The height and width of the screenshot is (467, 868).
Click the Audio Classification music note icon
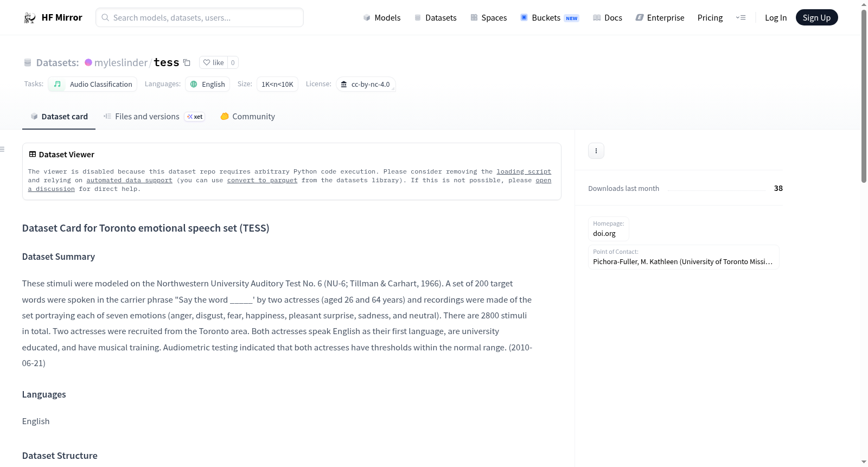(x=57, y=84)
